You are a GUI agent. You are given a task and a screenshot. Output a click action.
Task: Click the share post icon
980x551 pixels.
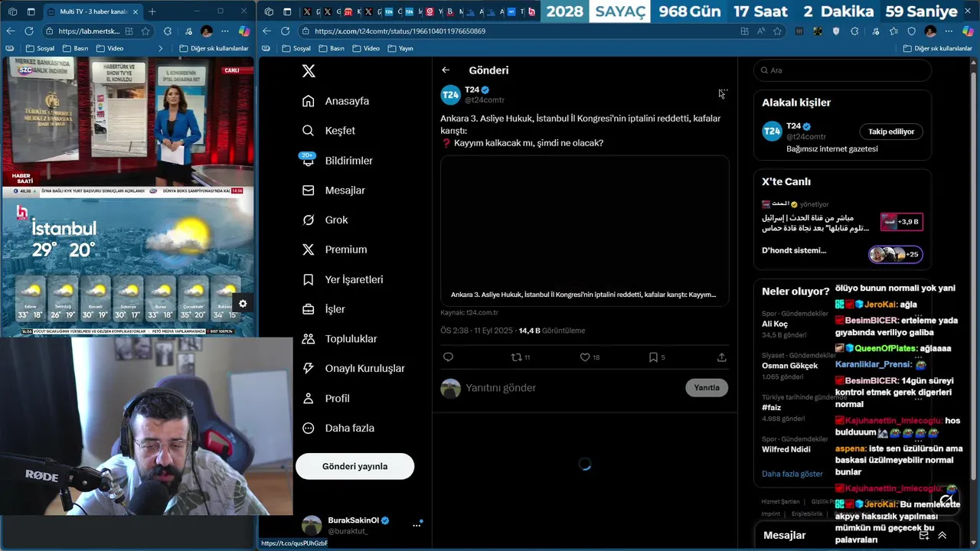(721, 357)
